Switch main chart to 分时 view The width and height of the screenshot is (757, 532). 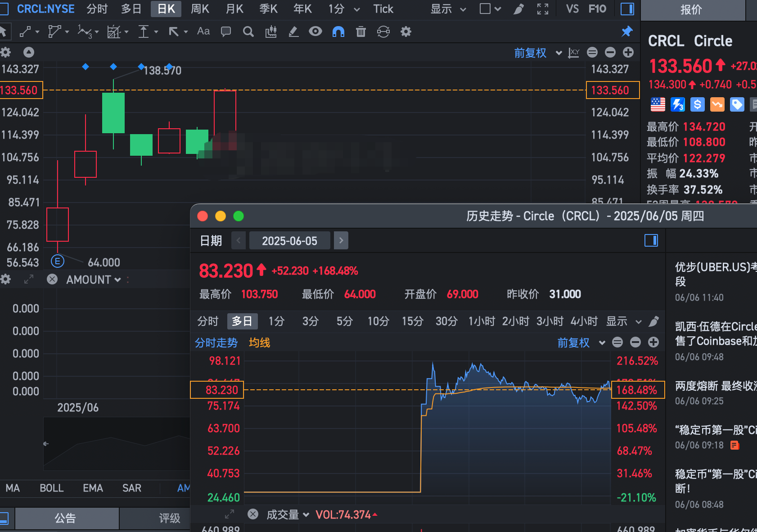(x=97, y=9)
